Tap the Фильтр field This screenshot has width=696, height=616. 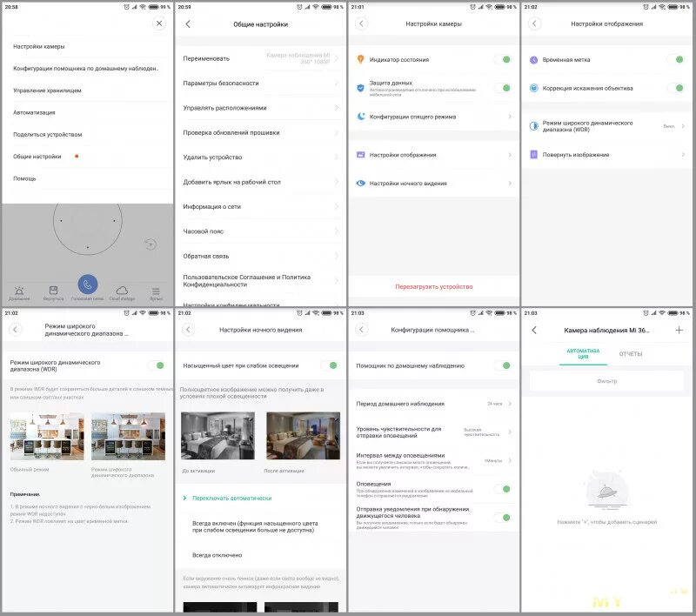pos(606,381)
